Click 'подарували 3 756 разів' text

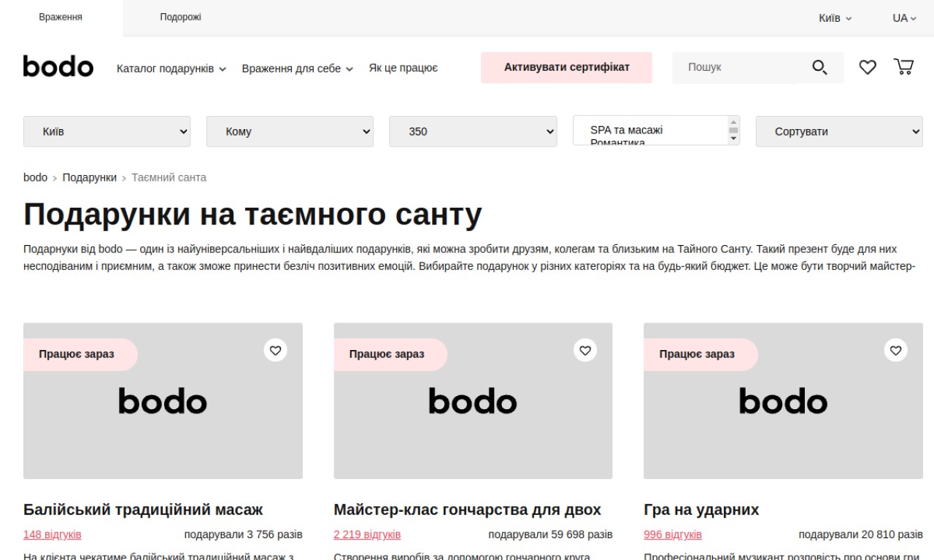[243, 534]
